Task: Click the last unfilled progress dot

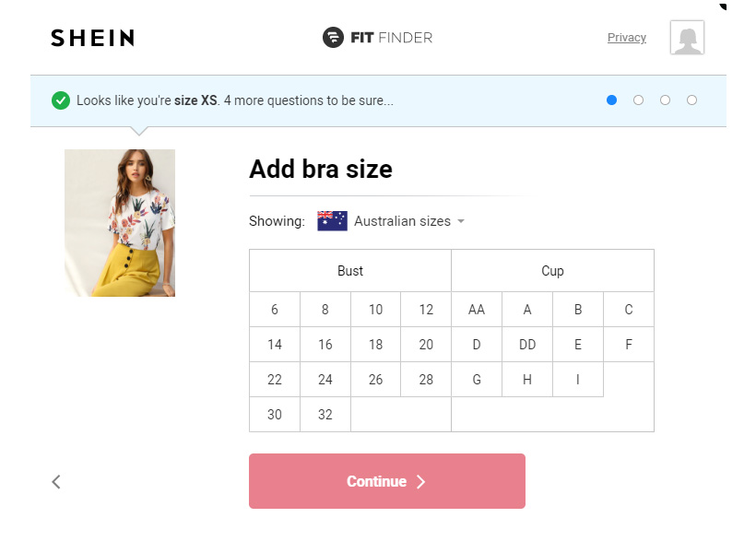Action: pos(692,100)
